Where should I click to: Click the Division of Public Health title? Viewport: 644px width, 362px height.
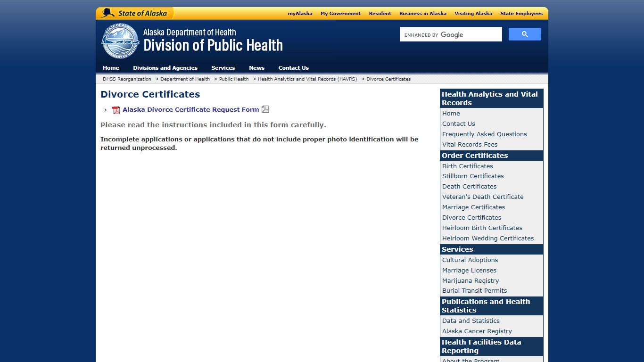coord(213,45)
